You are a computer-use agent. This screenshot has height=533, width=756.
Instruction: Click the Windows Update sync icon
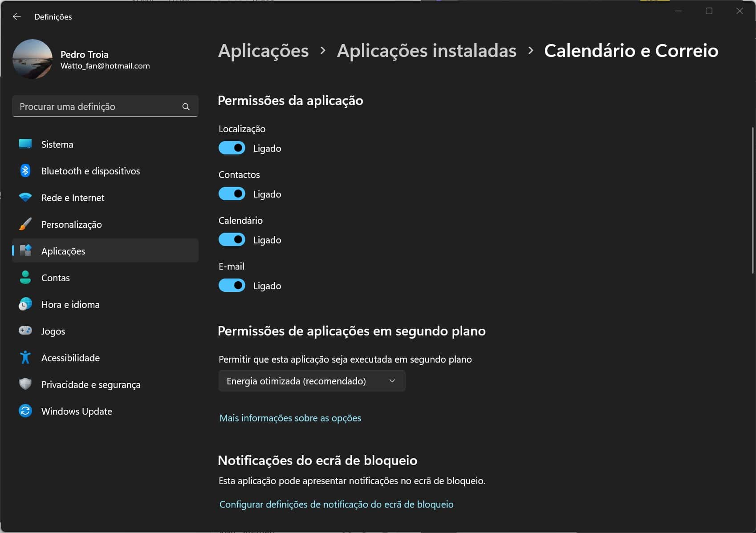pos(25,411)
